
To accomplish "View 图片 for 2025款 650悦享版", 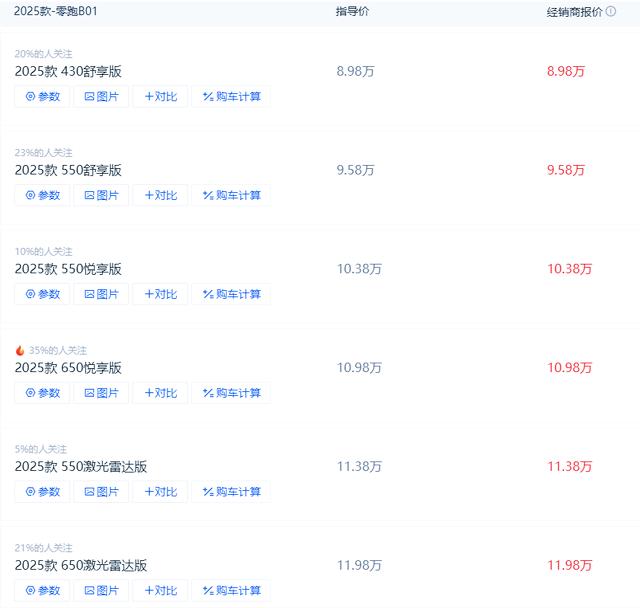I will 101,393.
